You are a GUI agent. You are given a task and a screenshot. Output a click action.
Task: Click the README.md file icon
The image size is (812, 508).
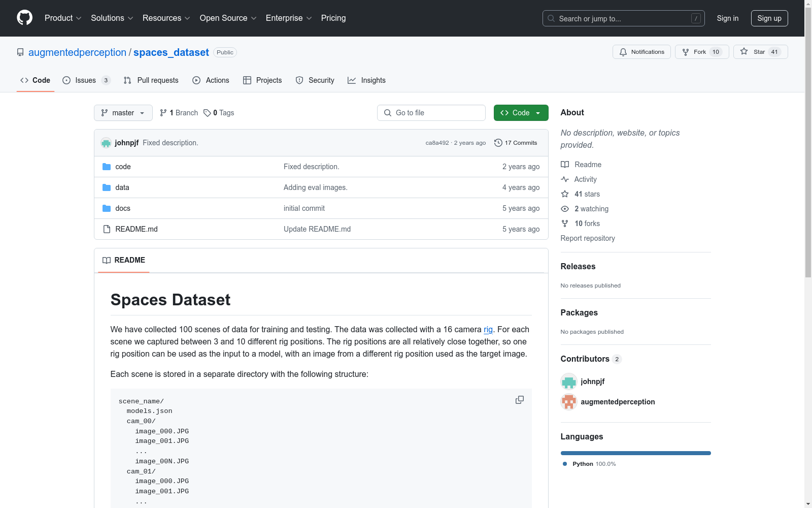(107, 229)
